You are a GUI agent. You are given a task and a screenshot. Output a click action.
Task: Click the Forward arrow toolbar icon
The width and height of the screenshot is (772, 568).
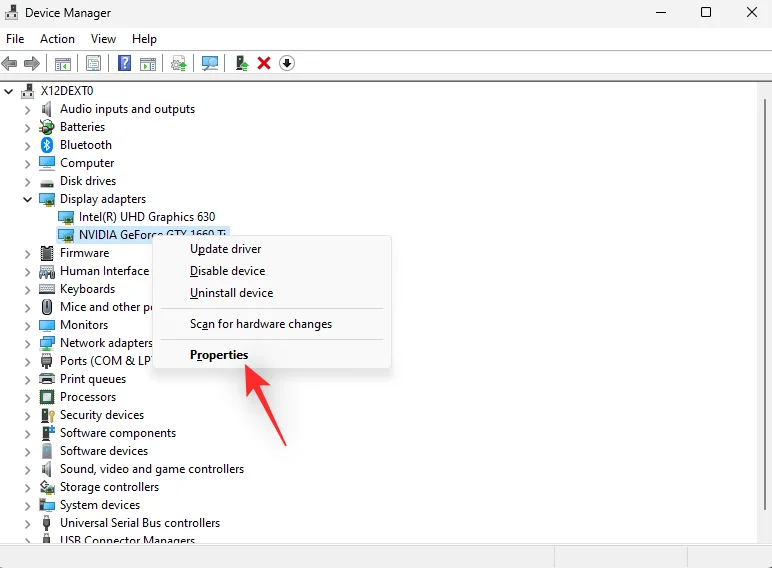(x=32, y=63)
